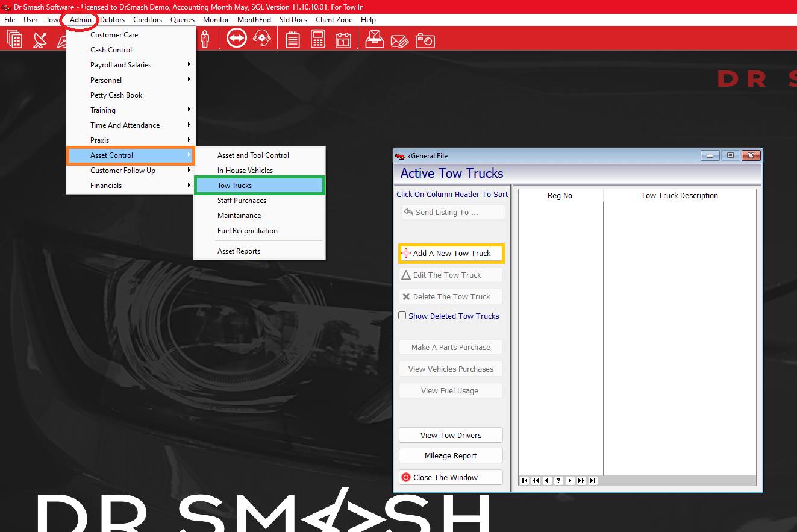Open the Debtors menu
This screenshot has width=797, height=532.
[x=112, y=19]
